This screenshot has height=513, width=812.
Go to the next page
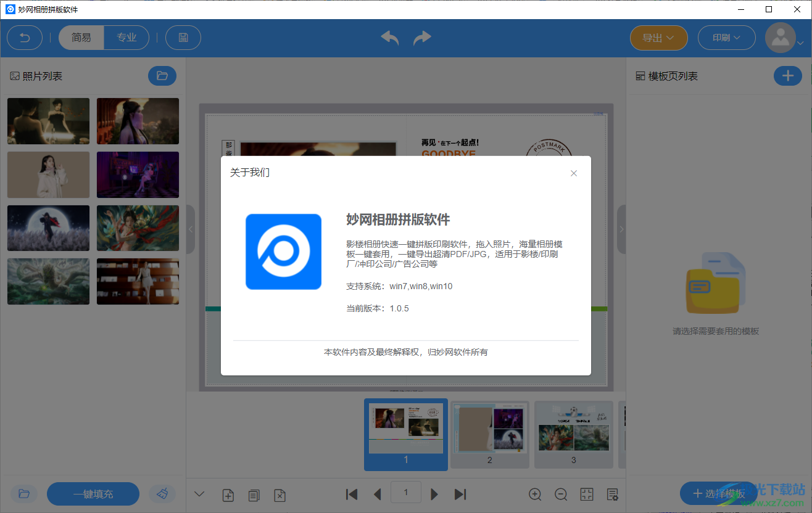(x=434, y=494)
